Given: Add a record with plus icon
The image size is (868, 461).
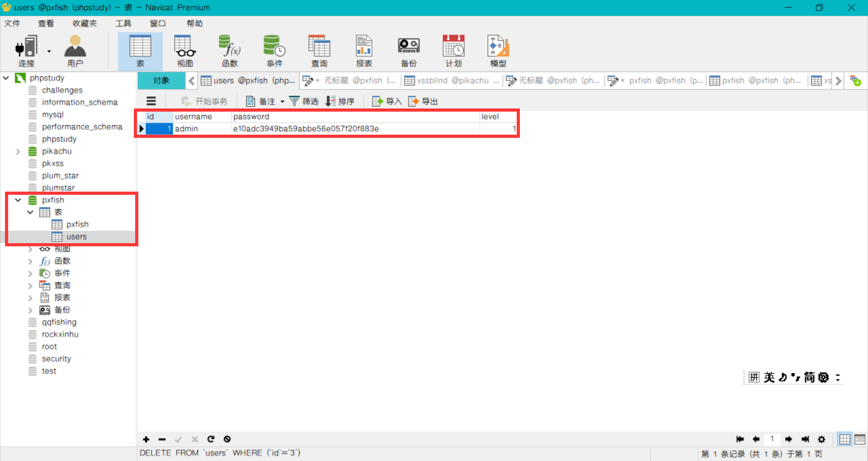Looking at the screenshot, I should pos(146,439).
